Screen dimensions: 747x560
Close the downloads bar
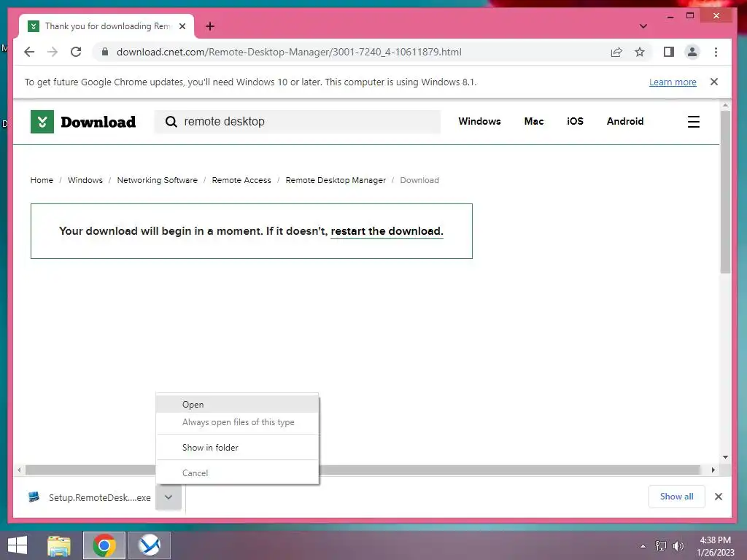point(719,497)
